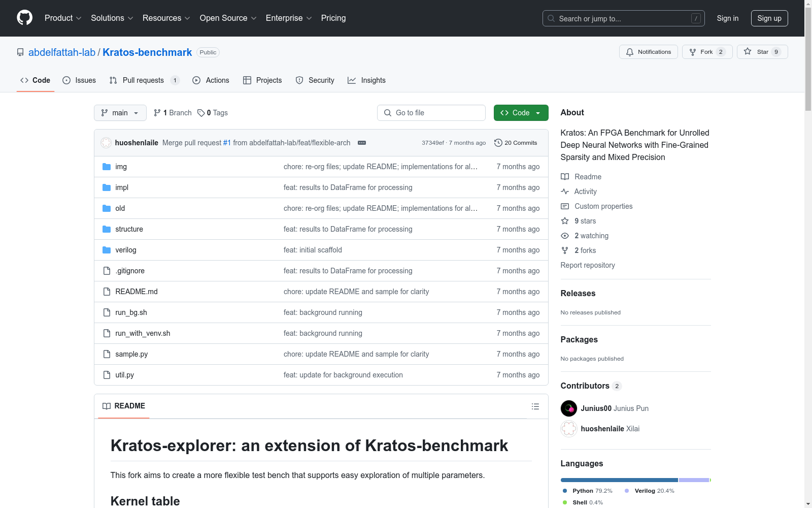The image size is (812, 508).
Task: Open the run_with_venv.sh file
Action: 143,333
